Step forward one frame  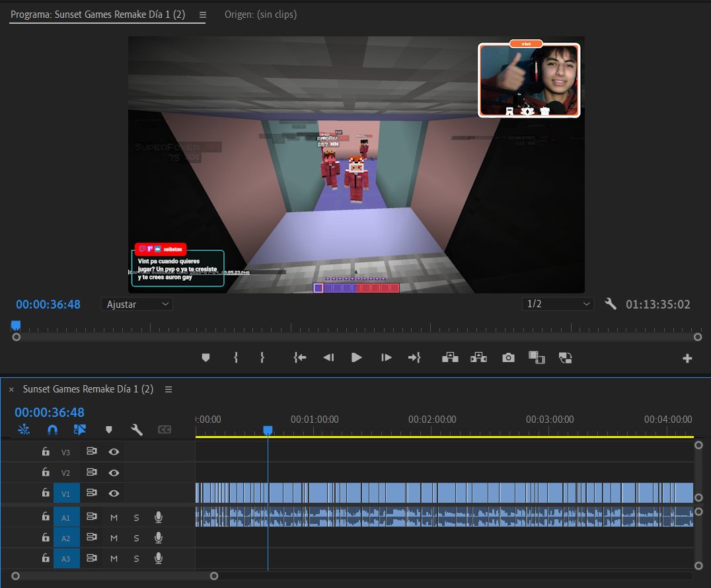tap(387, 357)
